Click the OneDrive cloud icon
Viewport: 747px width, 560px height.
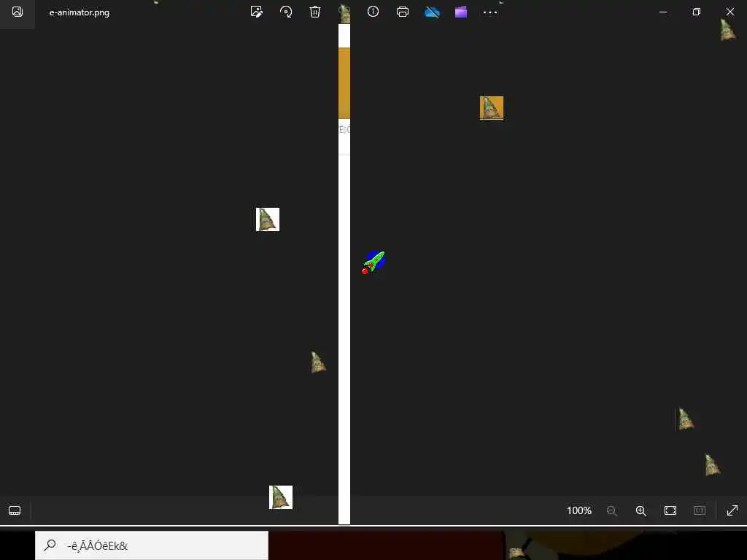[x=432, y=12]
